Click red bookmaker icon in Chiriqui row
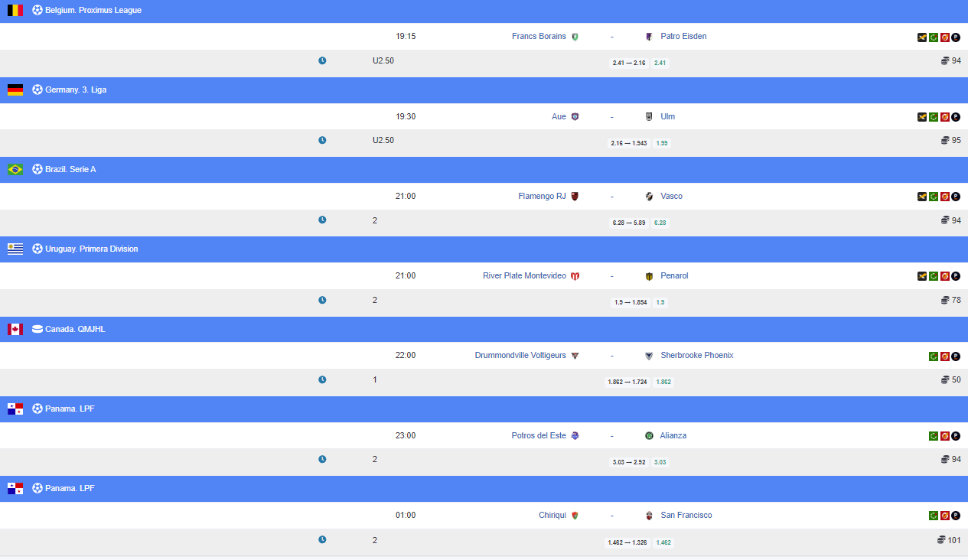Viewport: 968px width, 560px height. click(945, 516)
